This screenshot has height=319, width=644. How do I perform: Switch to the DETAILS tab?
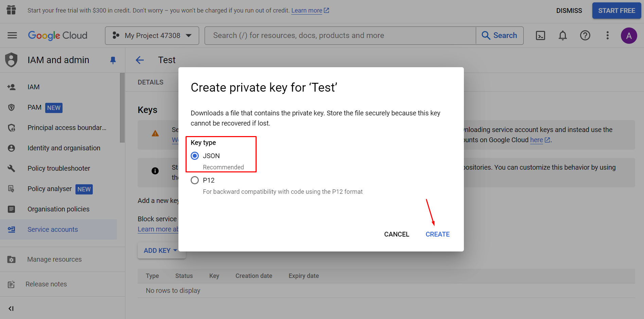(151, 82)
